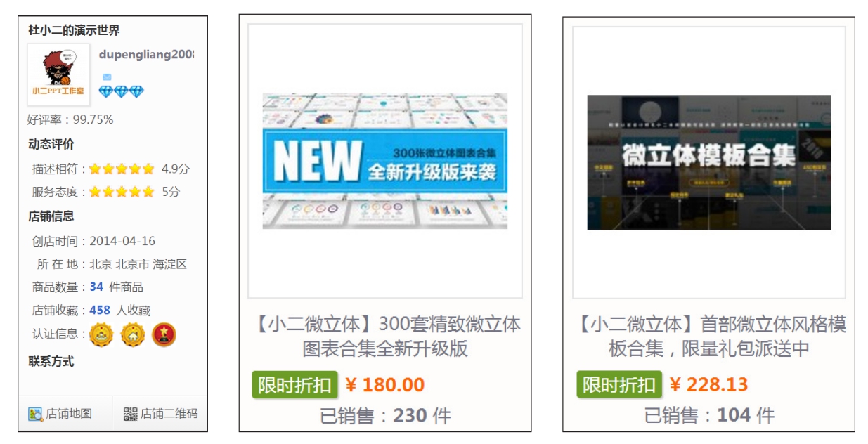Click the 描述相符 five-star rating
The width and height of the screenshot is (868, 444).
pyautogui.click(x=122, y=169)
